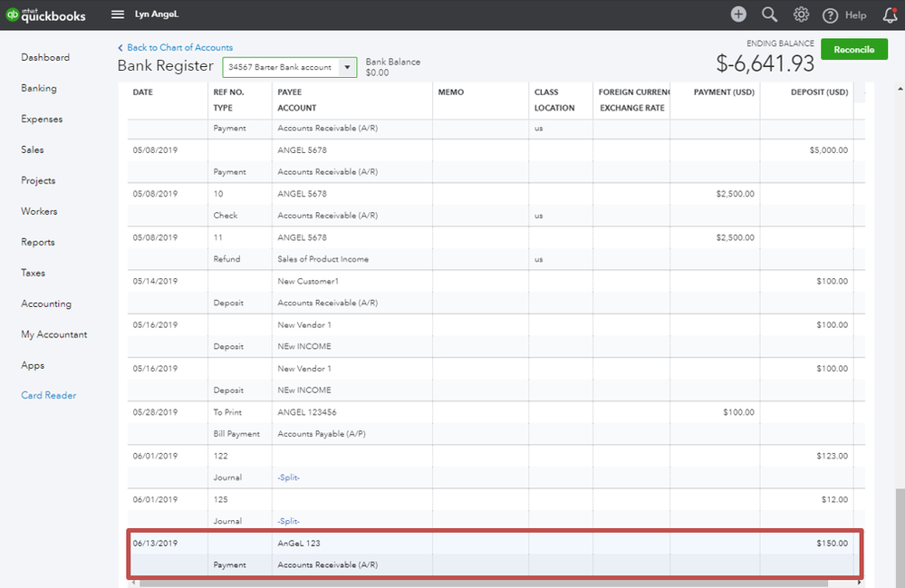
Task: Open Expenses in the sidebar
Action: coord(42,119)
